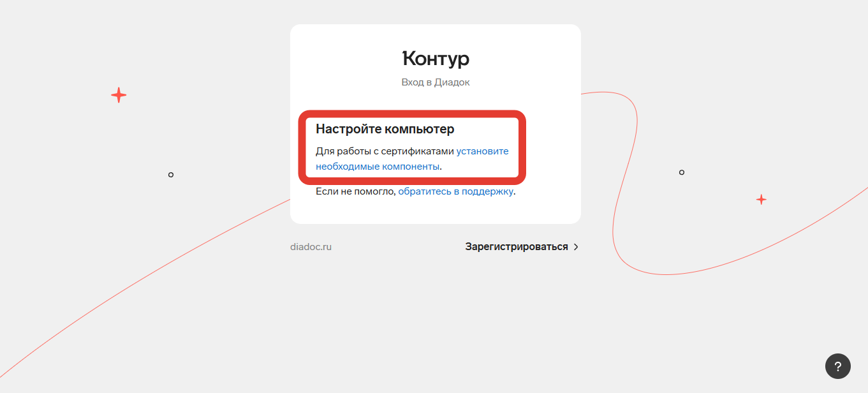Image resolution: width=868 pixels, height=393 pixels.
Task: Click the chevron arrow beside Зарегистрироваться
Action: click(576, 247)
